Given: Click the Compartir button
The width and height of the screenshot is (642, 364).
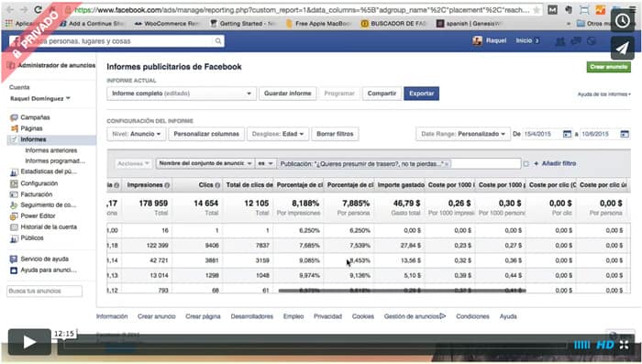Looking at the screenshot, I should (382, 94).
